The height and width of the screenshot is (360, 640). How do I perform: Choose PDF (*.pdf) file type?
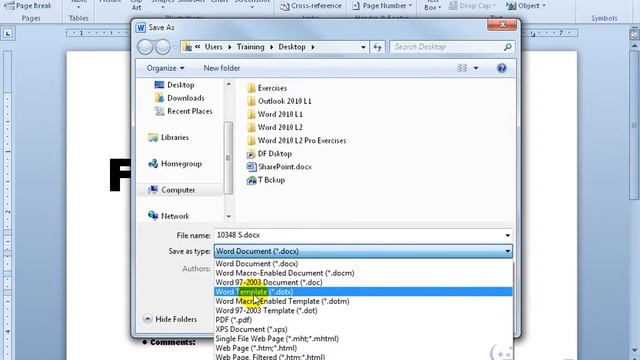pos(363,320)
